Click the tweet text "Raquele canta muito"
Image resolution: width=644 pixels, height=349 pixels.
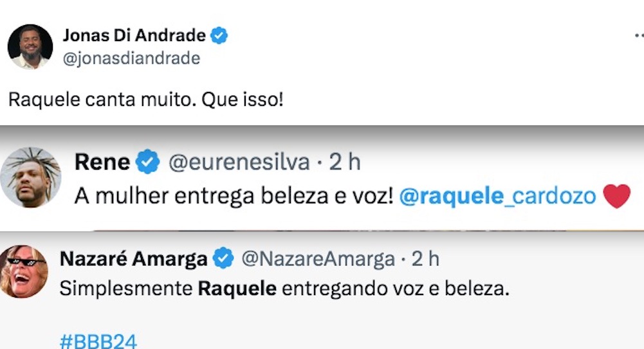point(145,101)
